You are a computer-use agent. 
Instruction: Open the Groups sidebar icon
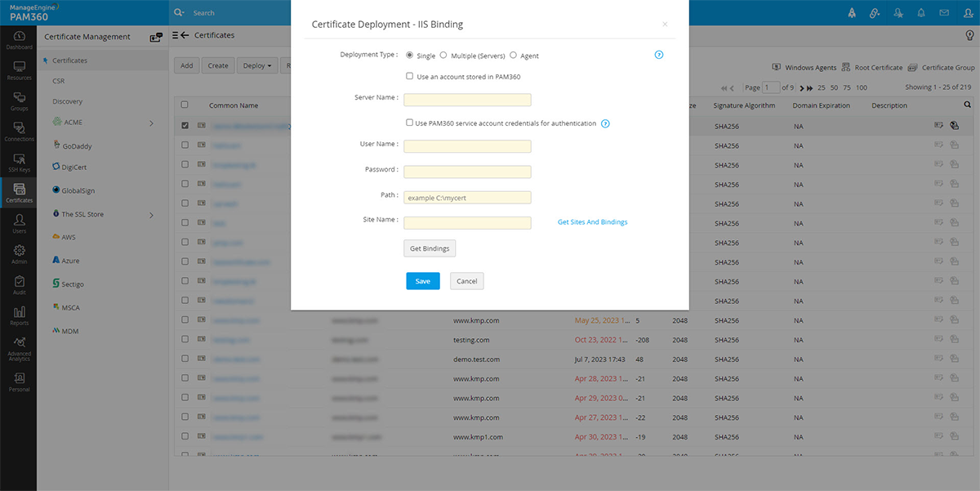pos(19,101)
